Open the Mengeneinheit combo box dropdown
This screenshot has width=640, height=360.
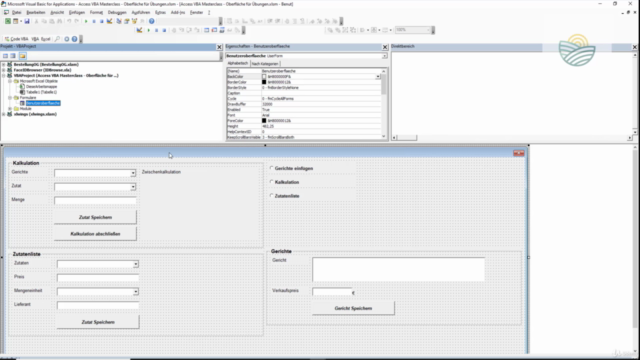[136, 292]
